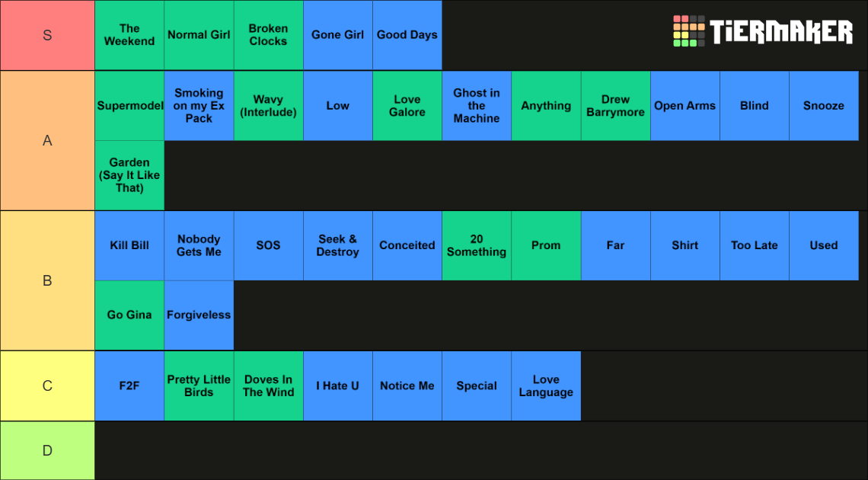Viewport: 868px width, 480px height.
Task: Select the red S tier label
Action: click(x=48, y=36)
